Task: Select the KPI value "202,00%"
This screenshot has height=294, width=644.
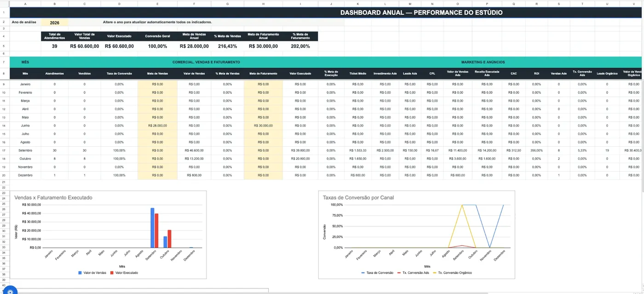Action: click(300, 46)
